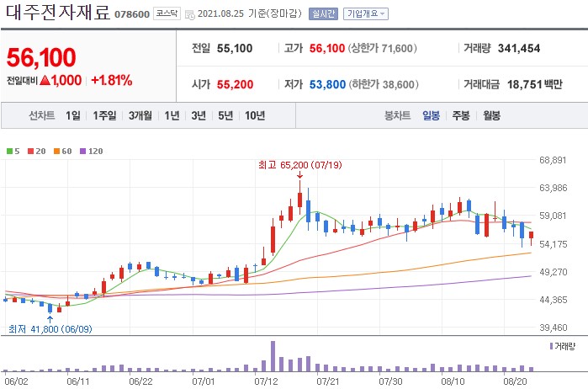Viewport: 588px width, 389px height.
Task: Select the 10년 line chart tab
Action: point(255,115)
